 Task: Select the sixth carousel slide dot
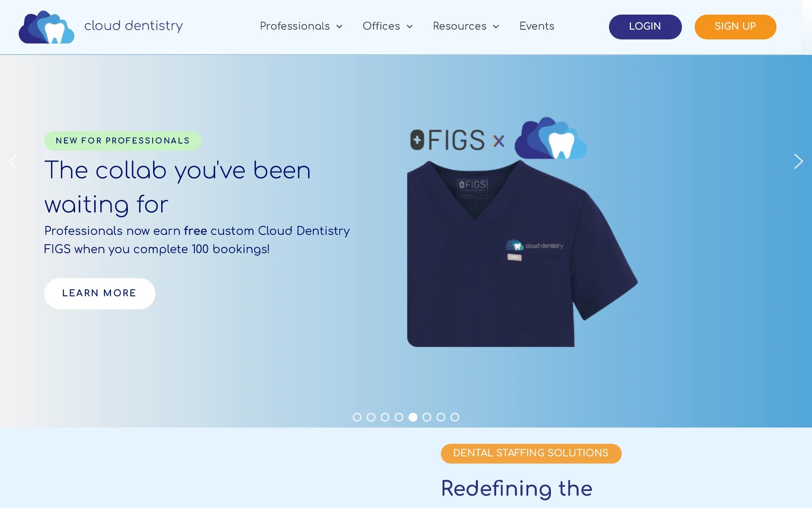point(427,417)
